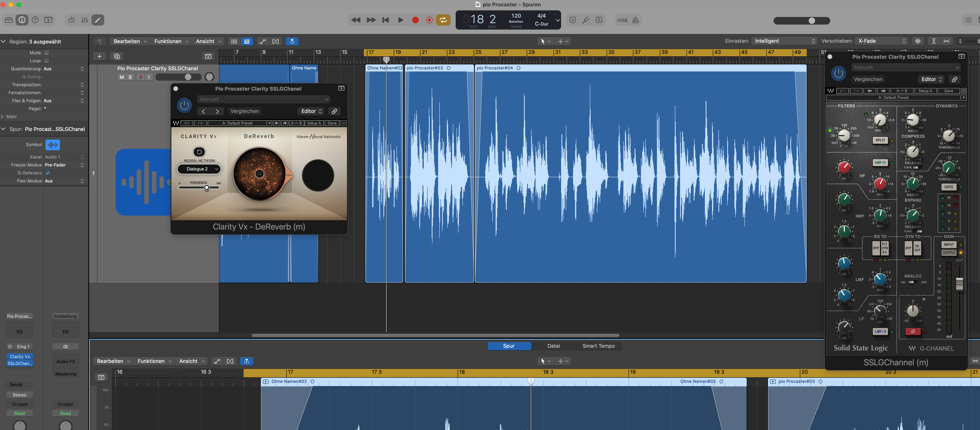
Task: Click the red Record button
Action: [415, 20]
